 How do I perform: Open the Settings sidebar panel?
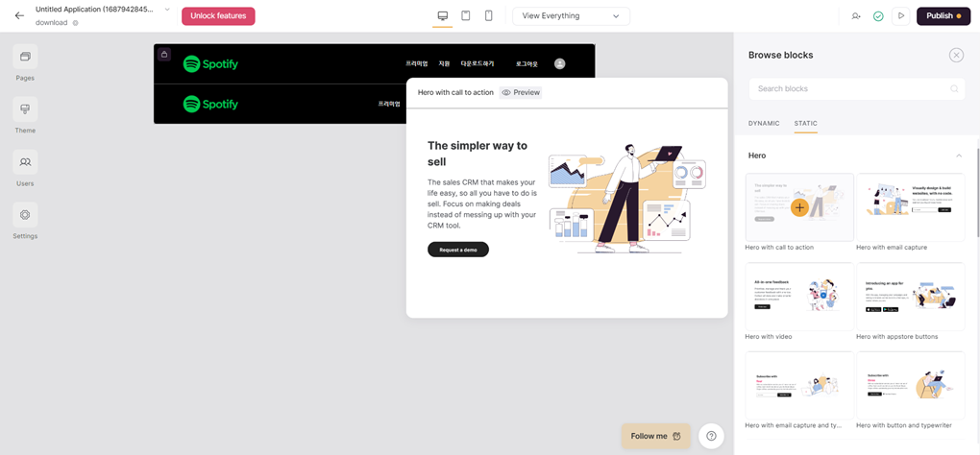(25, 221)
